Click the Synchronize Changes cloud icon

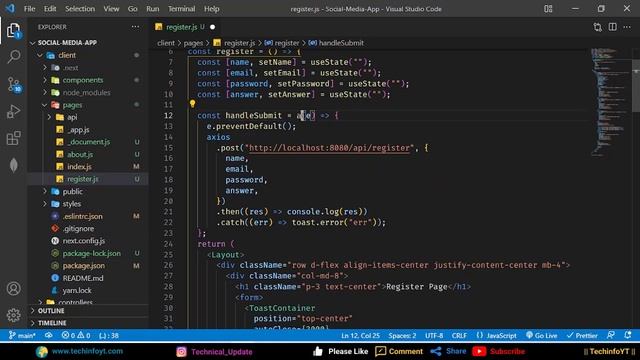click(49, 336)
